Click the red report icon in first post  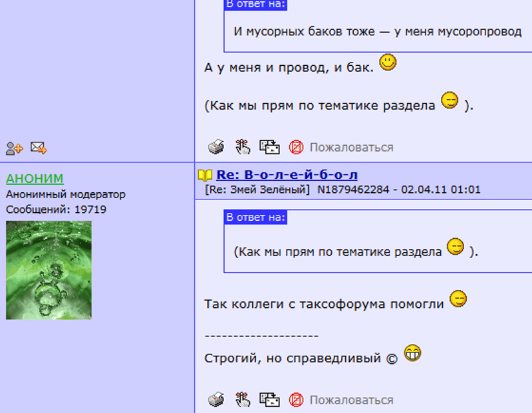pos(296,148)
